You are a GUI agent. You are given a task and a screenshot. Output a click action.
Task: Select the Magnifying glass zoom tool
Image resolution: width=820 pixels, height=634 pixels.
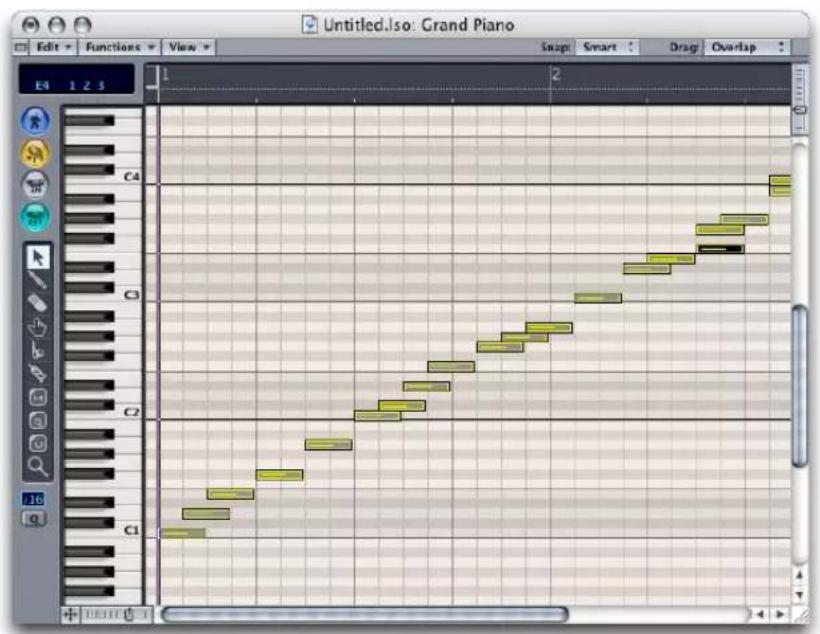(x=38, y=466)
